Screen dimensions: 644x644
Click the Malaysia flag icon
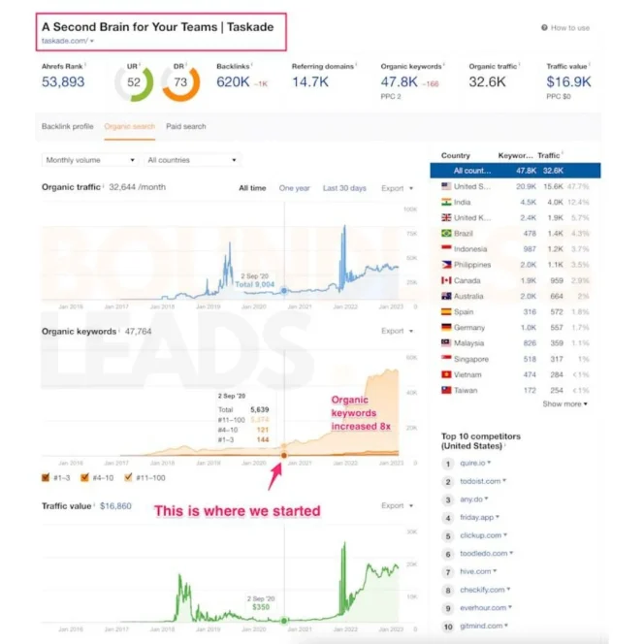click(446, 342)
